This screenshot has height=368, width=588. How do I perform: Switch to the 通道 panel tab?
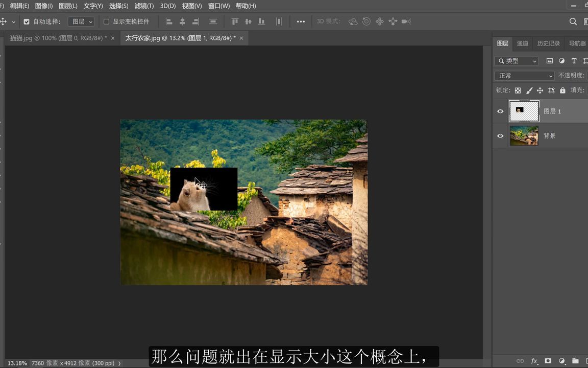522,43
